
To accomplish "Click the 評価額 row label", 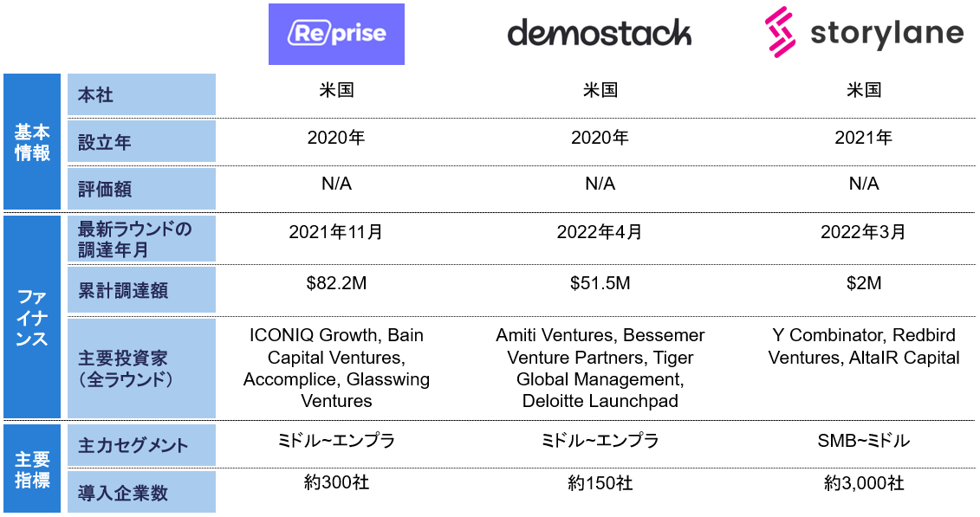I will tap(142, 189).
